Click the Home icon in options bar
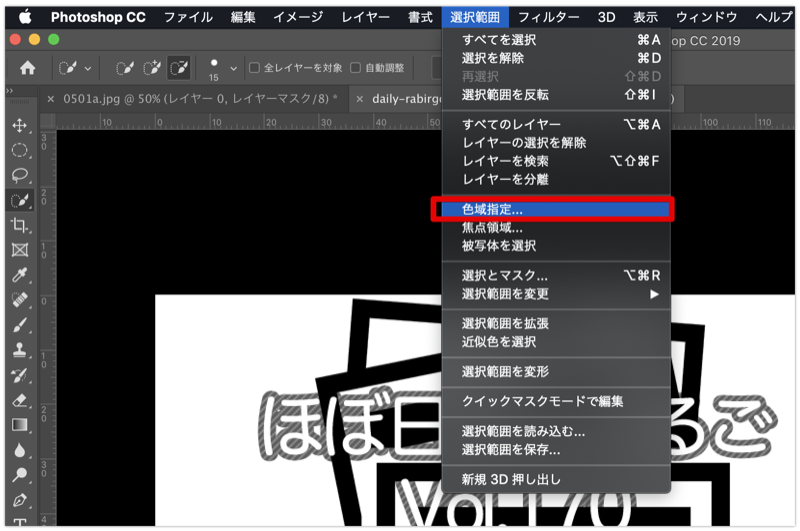800x531 pixels. tap(28, 68)
